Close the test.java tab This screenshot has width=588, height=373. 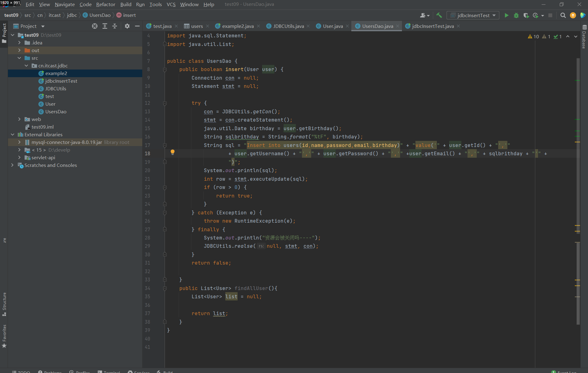(176, 26)
